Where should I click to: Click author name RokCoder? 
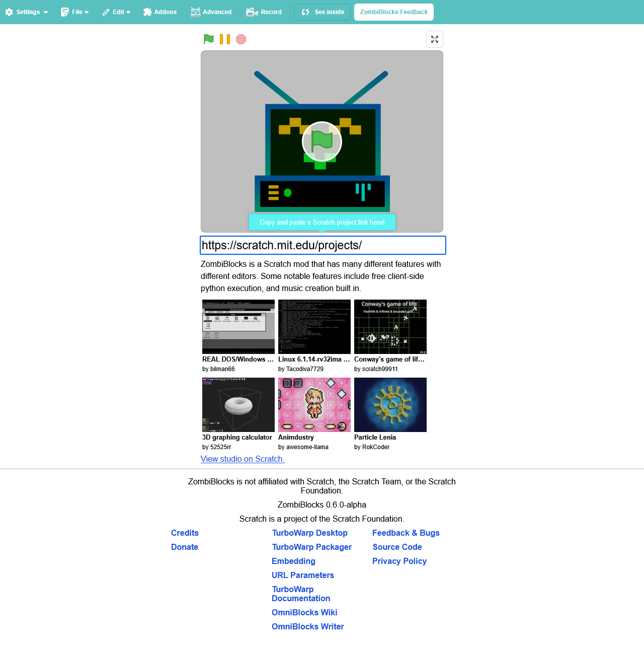tap(376, 447)
